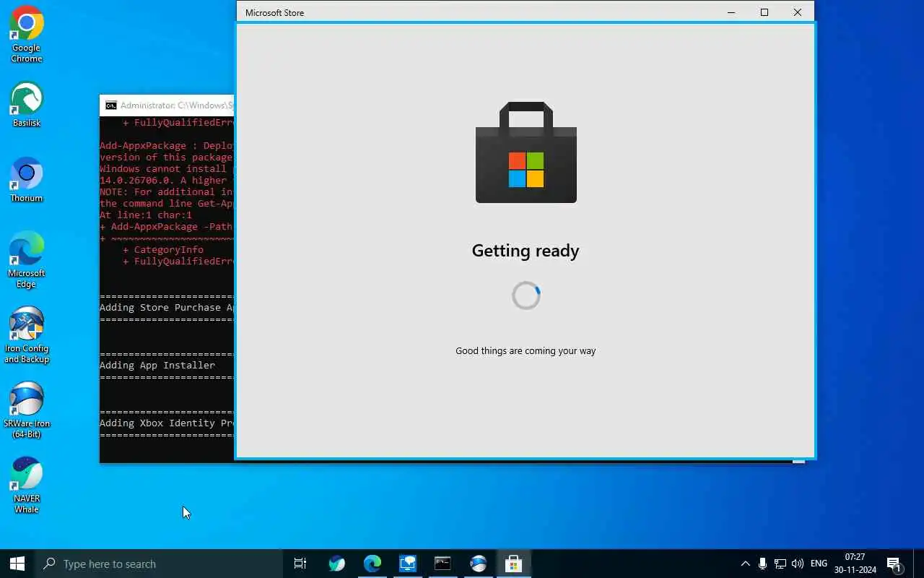
Task: Open Iron Config and Backup shortcut
Action: 27,335
